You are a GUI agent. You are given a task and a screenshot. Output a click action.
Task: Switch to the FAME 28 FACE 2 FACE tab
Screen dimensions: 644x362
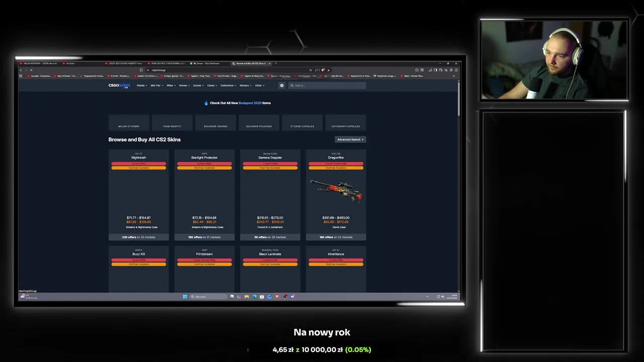(167, 63)
